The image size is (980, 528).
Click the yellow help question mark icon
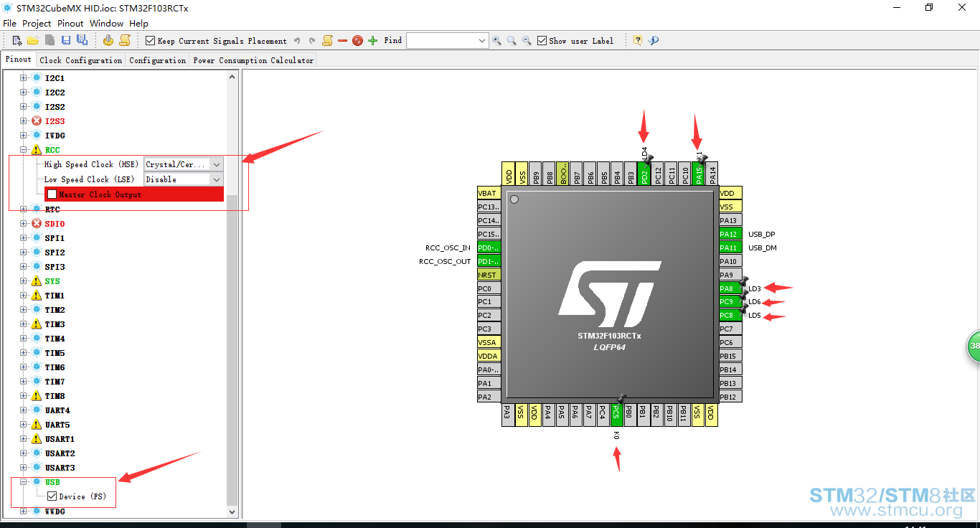[637, 41]
